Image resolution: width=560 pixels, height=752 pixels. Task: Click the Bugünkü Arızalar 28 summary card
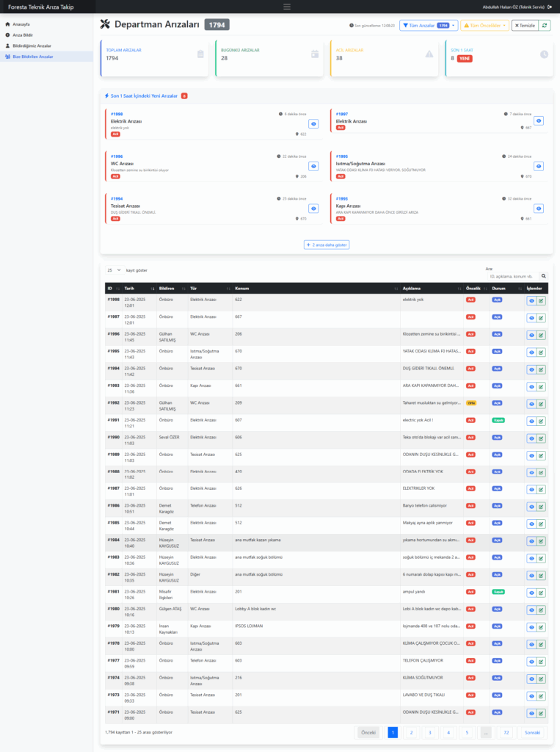pyautogui.click(x=269, y=58)
